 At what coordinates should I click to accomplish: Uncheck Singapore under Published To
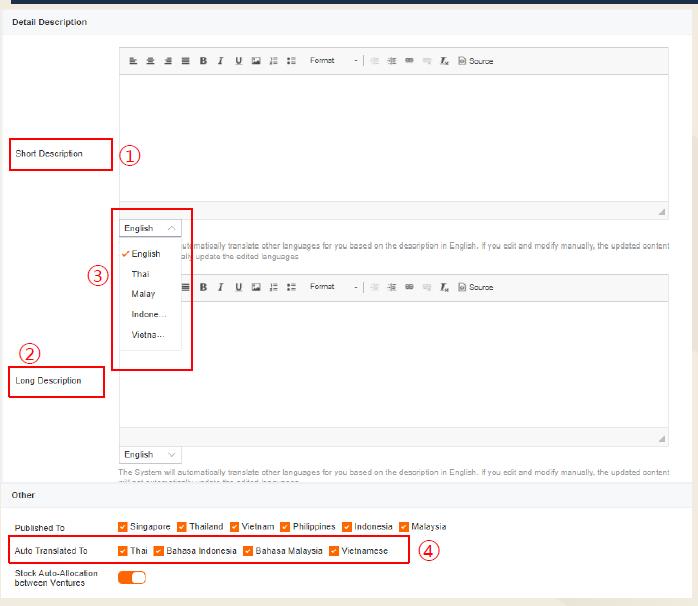tap(123, 527)
